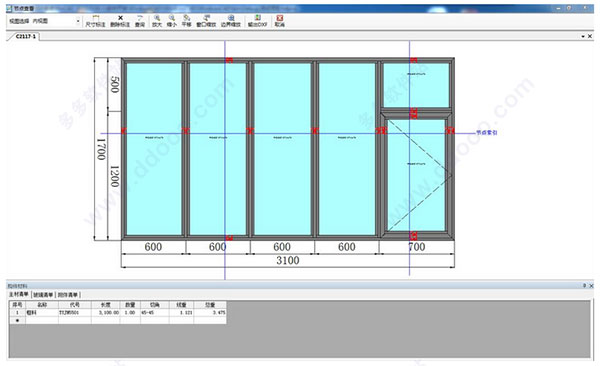Click the 边界缩放 zoom extents icon
Viewport: 600px width, 366px height.
tap(231, 21)
